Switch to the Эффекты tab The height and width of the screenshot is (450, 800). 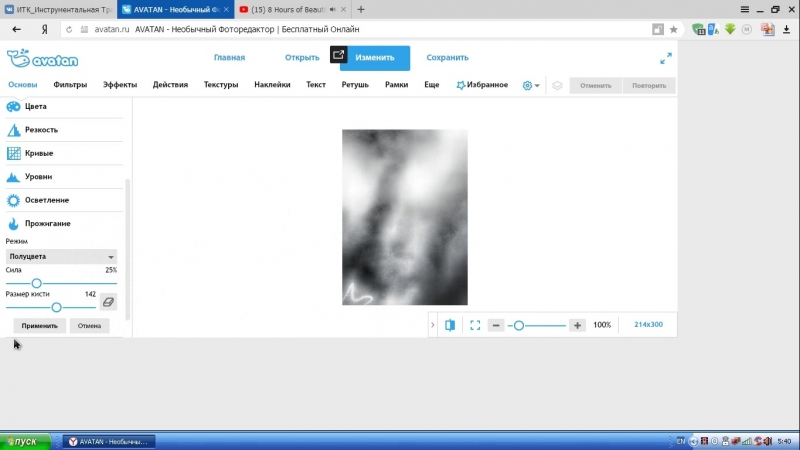pyautogui.click(x=120, y=85)
